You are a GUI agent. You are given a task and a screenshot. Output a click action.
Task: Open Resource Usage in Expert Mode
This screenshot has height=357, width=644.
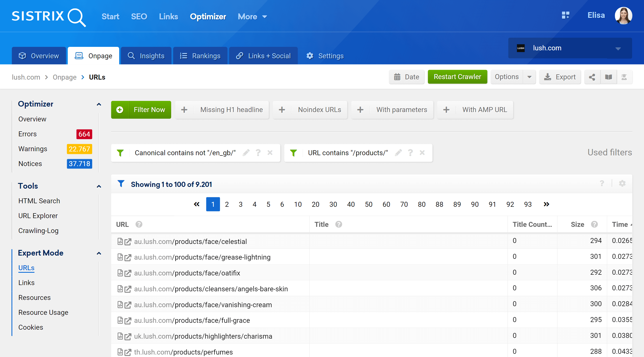tap(43, 312)
